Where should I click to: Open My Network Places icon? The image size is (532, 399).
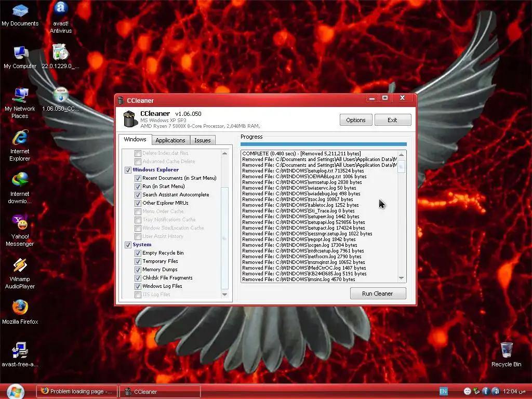[20, 103]
